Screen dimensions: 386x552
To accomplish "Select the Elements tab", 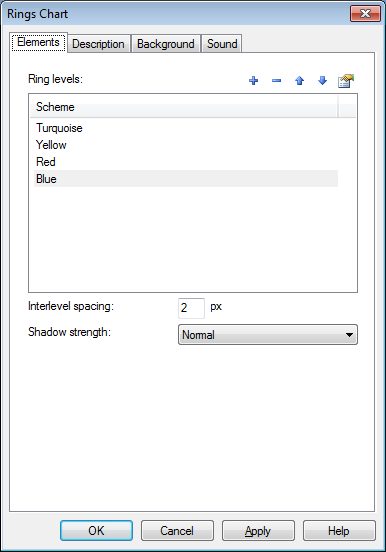I will 38,42.
